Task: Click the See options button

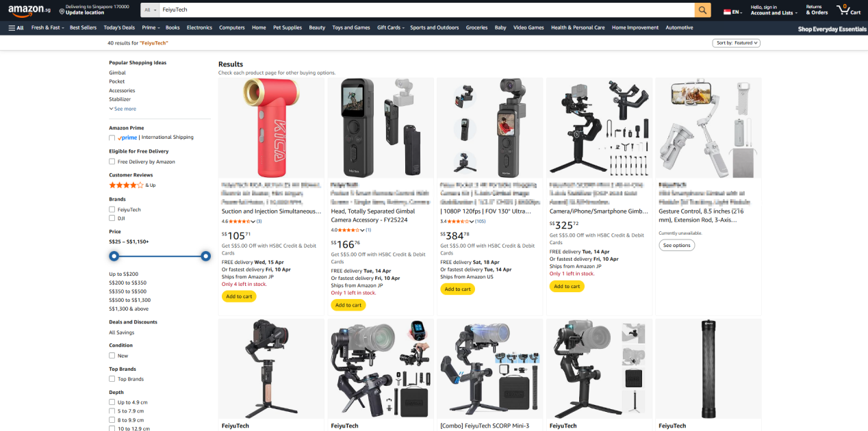Action: (676, 245)
